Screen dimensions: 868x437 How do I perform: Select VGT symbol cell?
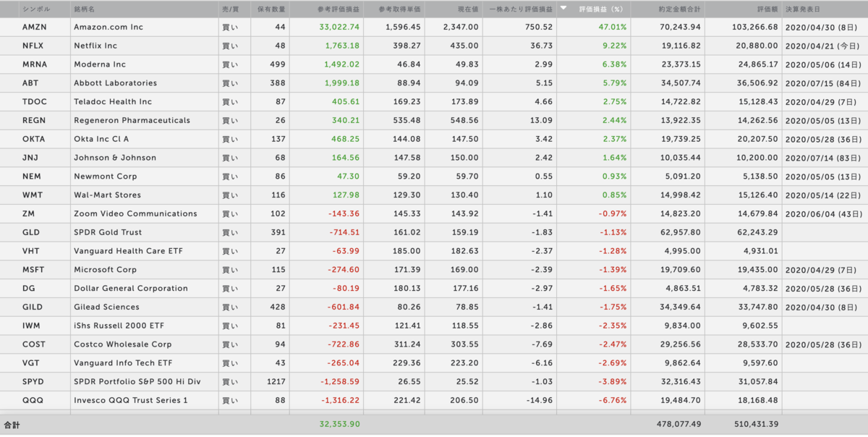(30, 363)
